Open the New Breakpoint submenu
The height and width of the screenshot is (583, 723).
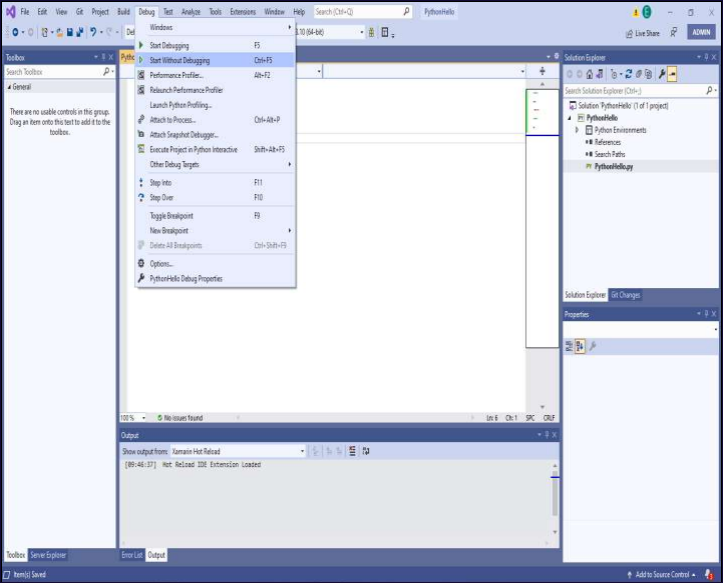(x=215, y=231)
